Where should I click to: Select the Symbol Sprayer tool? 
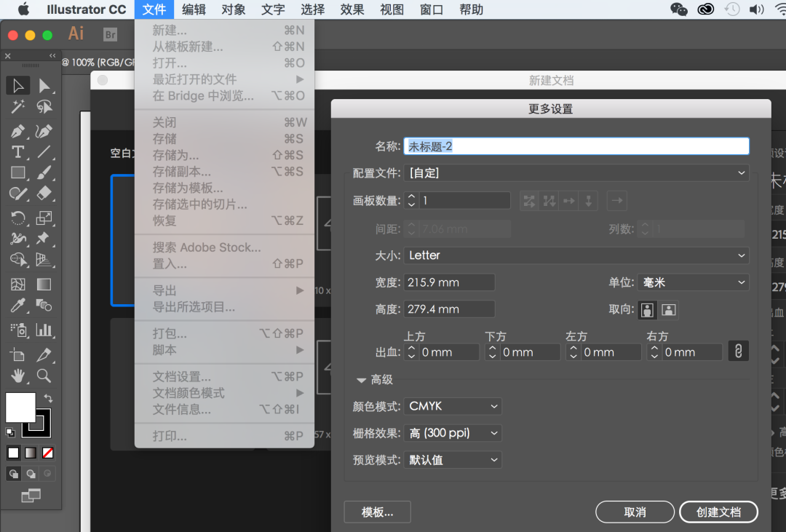(17, 330)
